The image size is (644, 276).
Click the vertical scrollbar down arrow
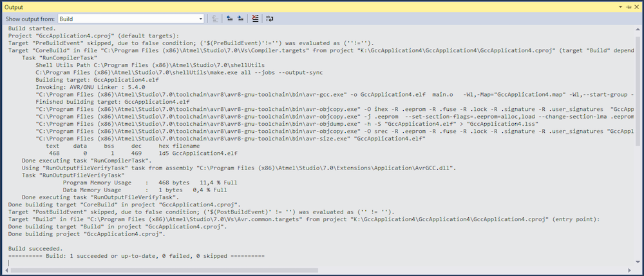[x=638, y=262]
